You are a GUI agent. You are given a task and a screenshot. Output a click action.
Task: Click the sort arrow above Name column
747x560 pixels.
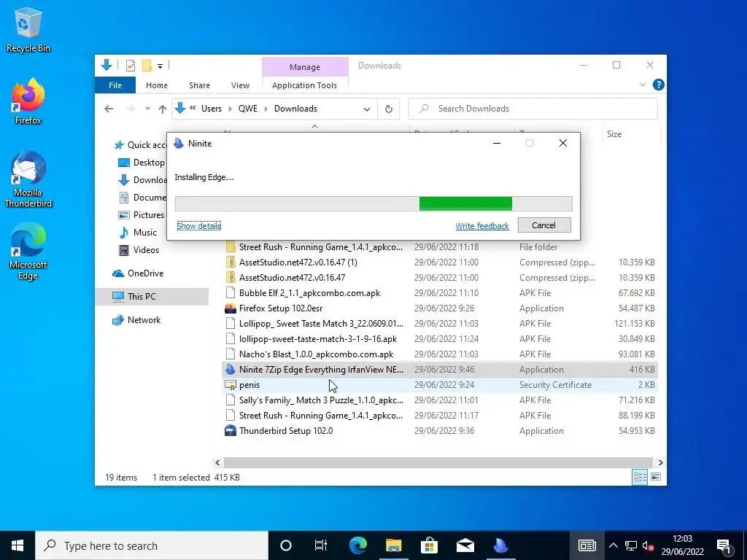314,127
